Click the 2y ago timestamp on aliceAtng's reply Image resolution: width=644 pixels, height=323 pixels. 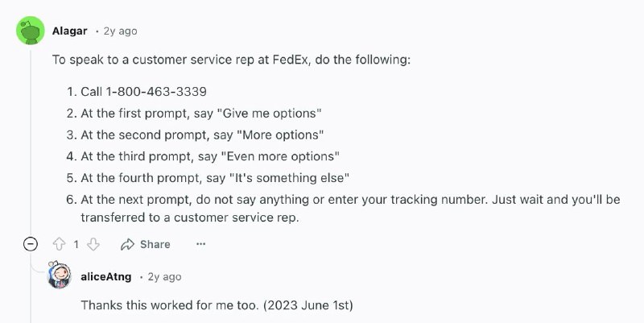click(x=164, y=277)
